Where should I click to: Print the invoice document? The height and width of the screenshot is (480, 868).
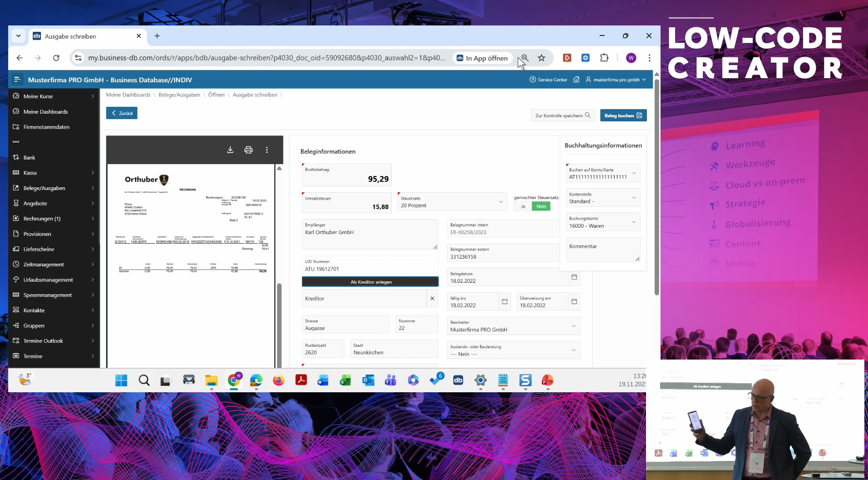pyautogui.click(x=248, y=150)
